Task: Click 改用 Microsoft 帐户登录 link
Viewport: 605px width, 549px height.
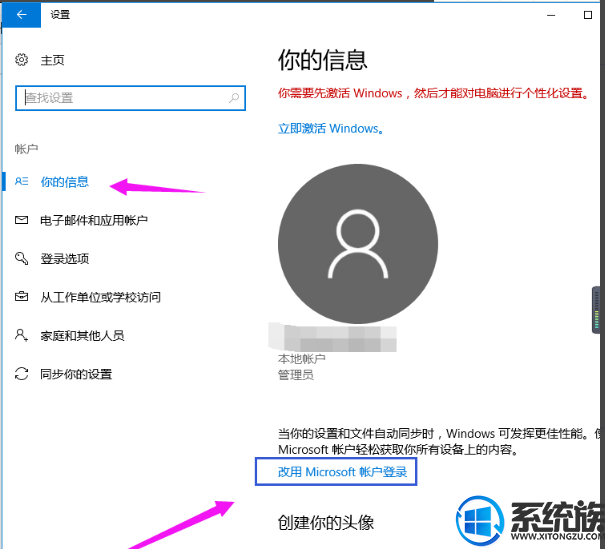Action: click(343, 471)
